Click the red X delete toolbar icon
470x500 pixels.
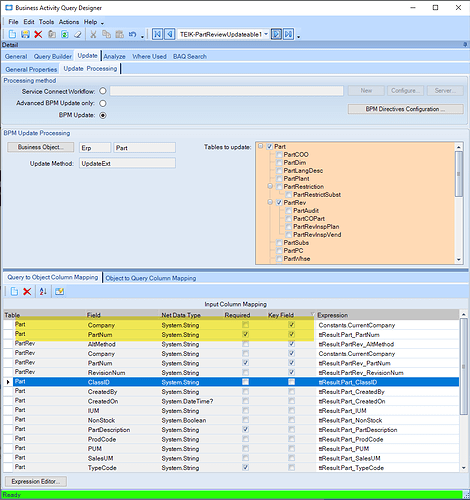[x=38, y=34]
